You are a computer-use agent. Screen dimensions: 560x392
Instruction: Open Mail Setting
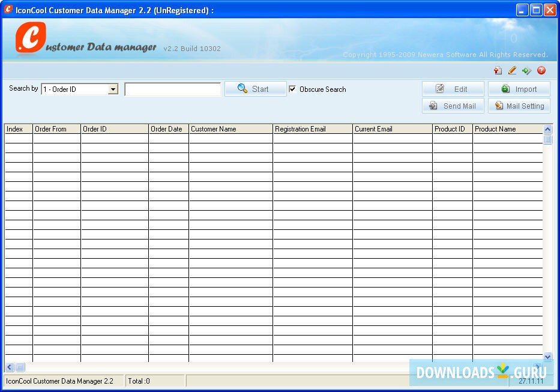519,106
